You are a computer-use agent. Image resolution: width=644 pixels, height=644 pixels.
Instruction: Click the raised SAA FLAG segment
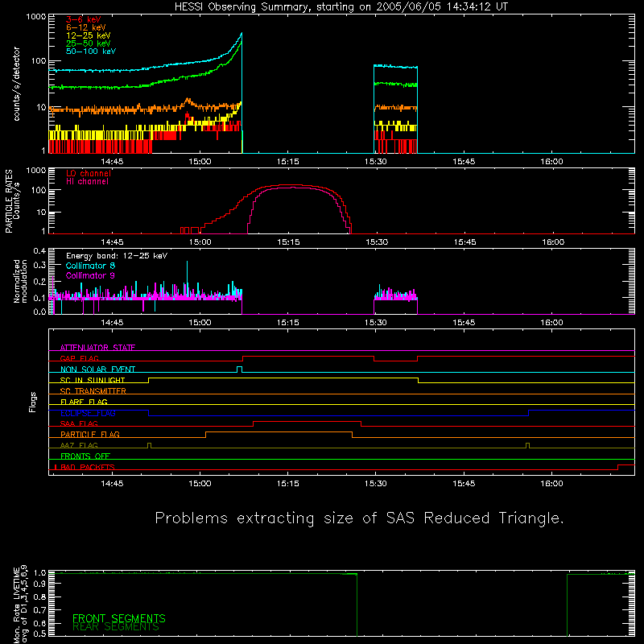pos(308,422)
